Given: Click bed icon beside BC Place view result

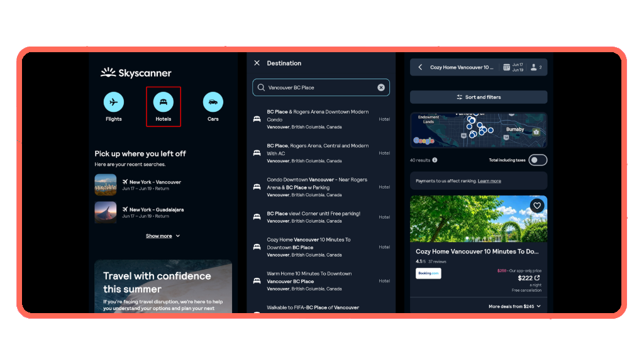Looking at the screenshot, I should 257,217.
